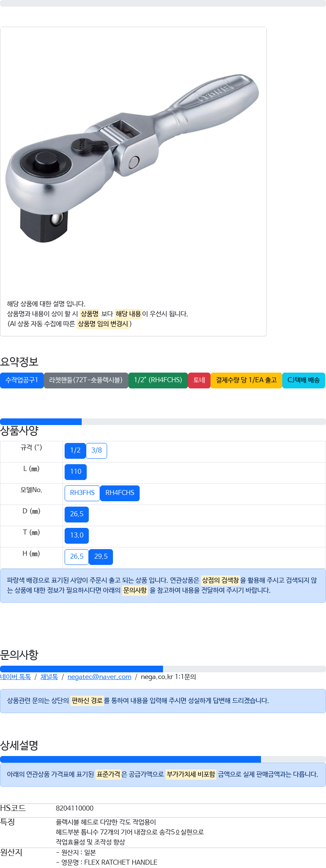This screenshot has height=868, width=326.
Task: Click the negatec@naver.com email link
Action: click(x=99, y=677)
